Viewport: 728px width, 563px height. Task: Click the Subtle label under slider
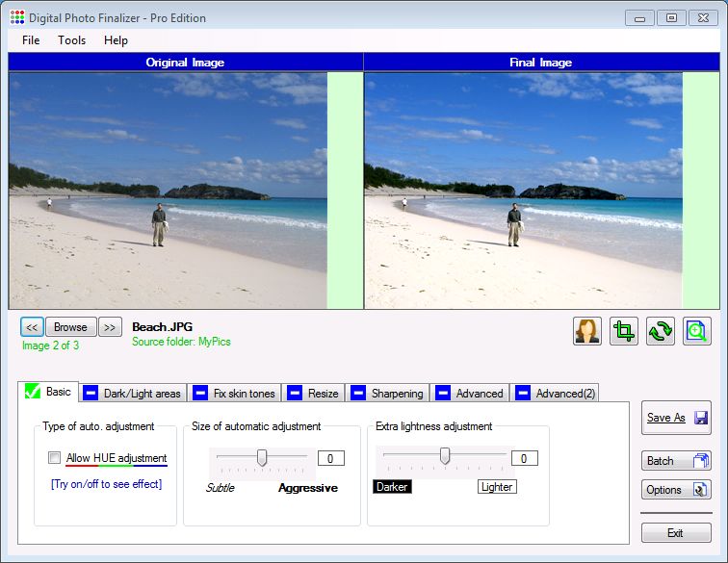pyautogui.click(x=221, y=488)
